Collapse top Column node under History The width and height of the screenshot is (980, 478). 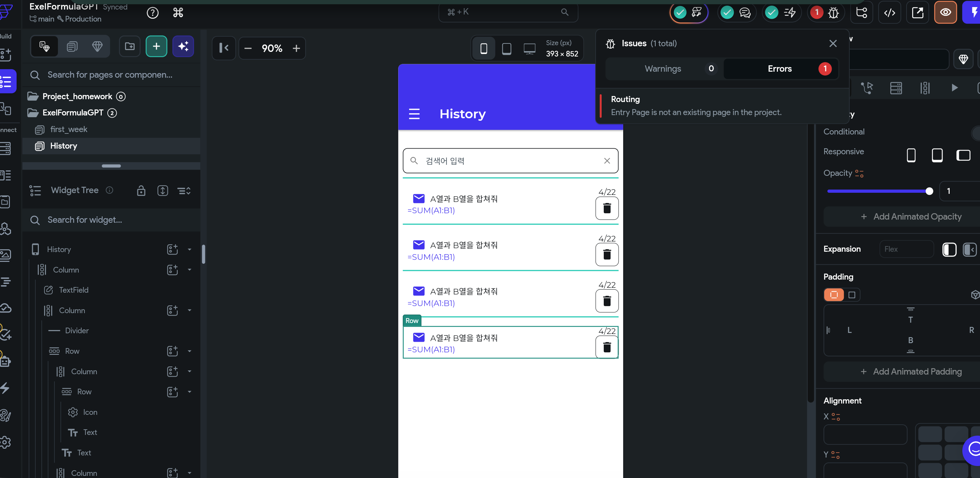point(189,270)
